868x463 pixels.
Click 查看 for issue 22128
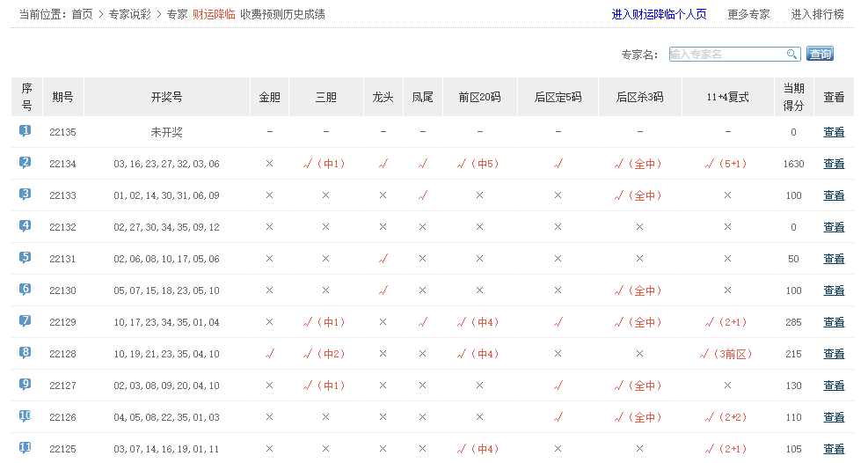point(834,354)
